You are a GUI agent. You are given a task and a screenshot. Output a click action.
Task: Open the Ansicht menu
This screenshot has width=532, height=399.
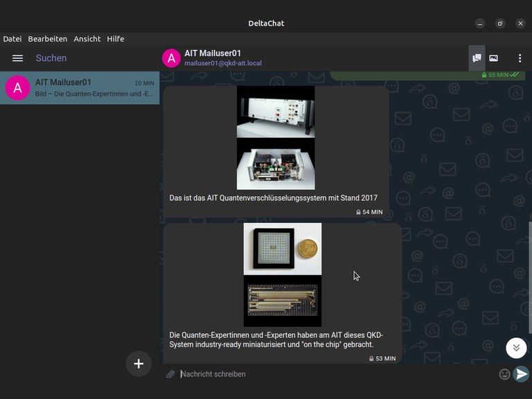87,39
